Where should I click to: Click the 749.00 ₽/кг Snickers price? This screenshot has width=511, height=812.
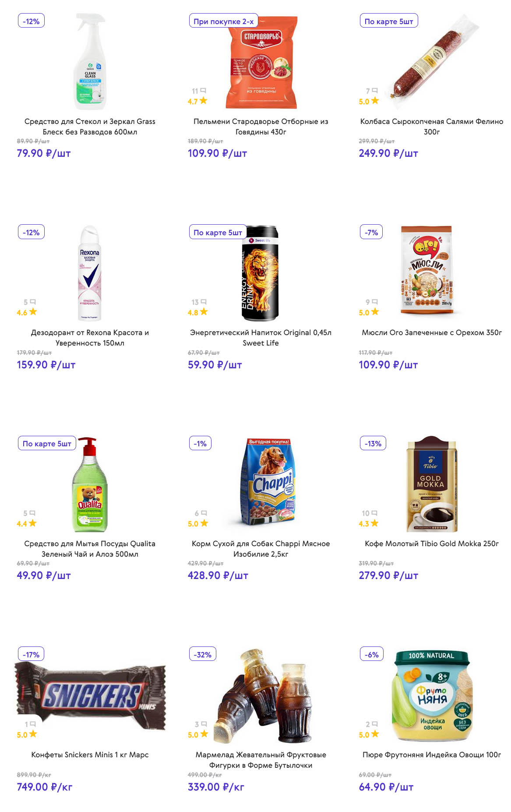tap(45, 787)
